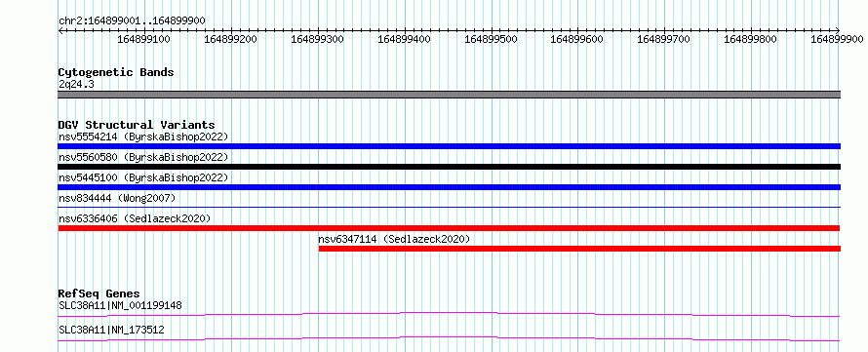The image size is (868, 352).
Task: Click the blue bar for nsv5554214
Action: (x=449, y=146)
